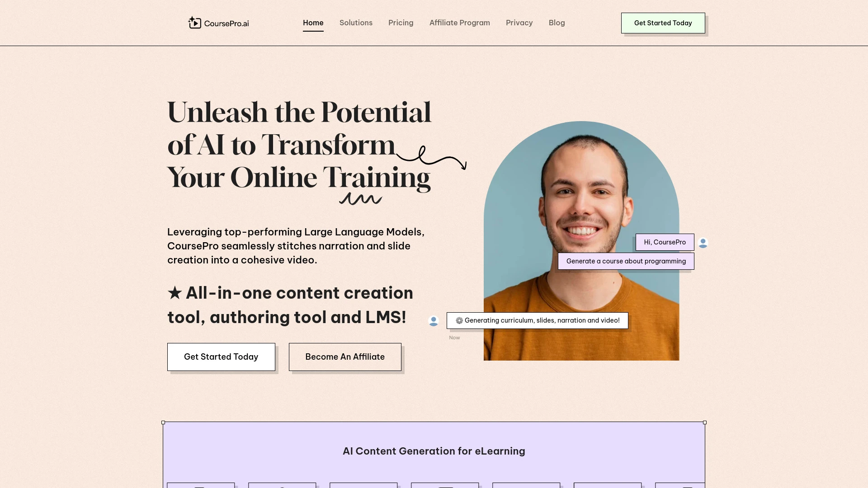Click the user avatar icon top right chat
868x488 pixels.
point(702,243)
